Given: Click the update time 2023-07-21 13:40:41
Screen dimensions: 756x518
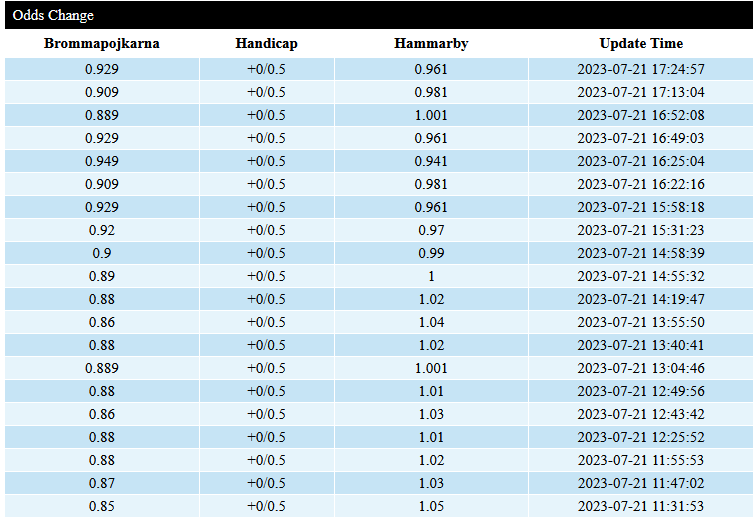Looking at the screenshot, I should (x=641, y=345).
